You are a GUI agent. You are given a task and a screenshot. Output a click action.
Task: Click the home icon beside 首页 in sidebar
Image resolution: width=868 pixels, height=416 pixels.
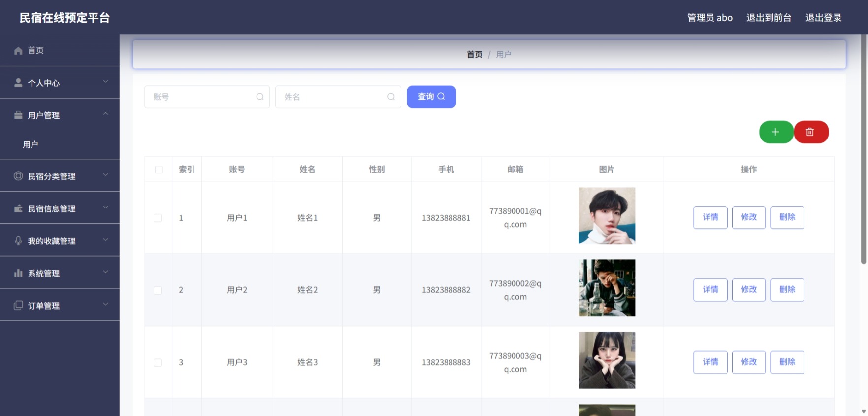click(18, 51)
